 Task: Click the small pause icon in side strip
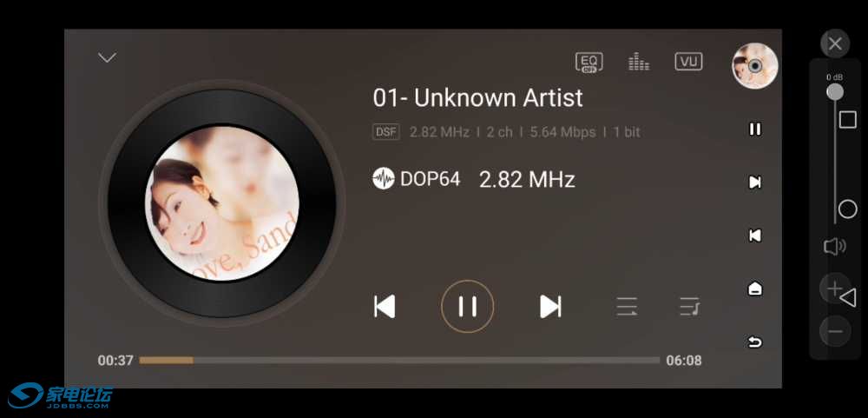pos(755,129)
